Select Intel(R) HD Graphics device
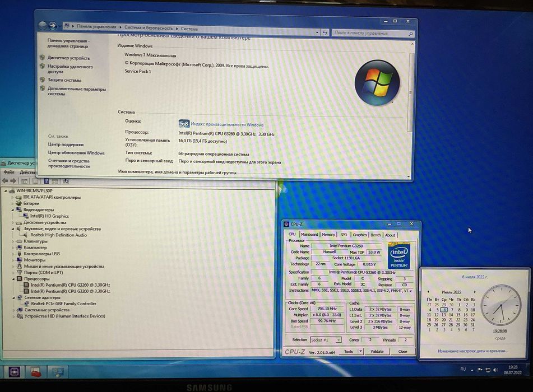The width and height of the screenshot is (533, 392). pyautogui.click(x=49, y=216)
